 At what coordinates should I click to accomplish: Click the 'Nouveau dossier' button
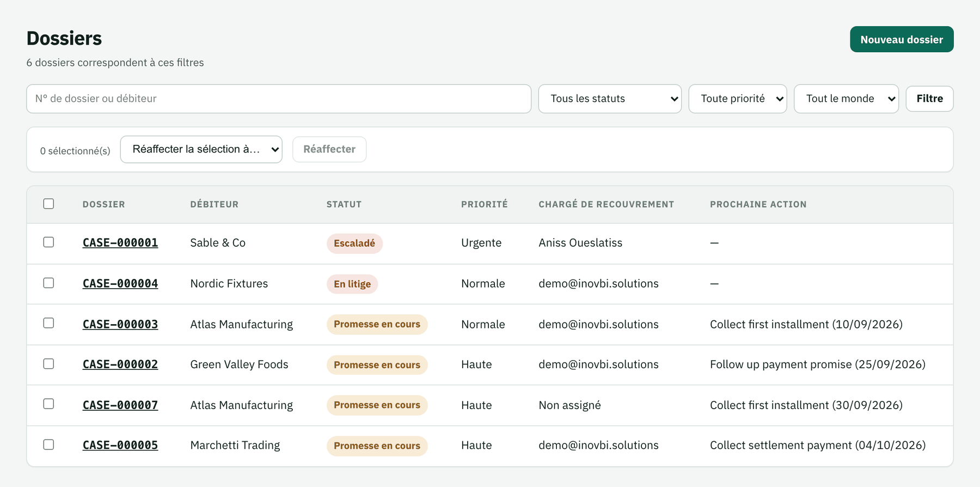902,39
